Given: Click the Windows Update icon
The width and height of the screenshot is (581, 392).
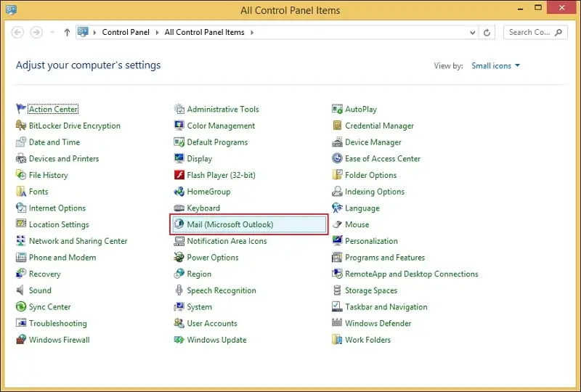Looking at the screenshot, I should pos(179,340).
